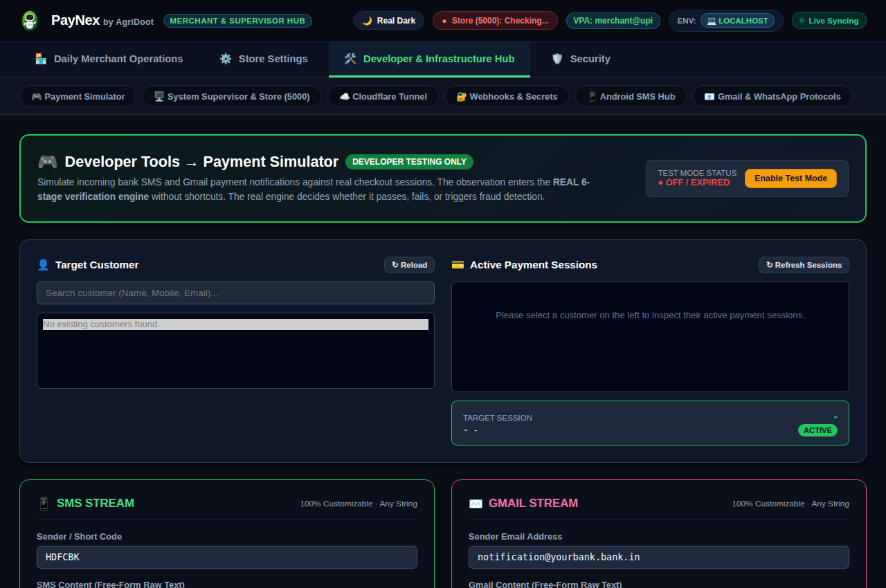Click the phone icon next to SMS STREAM
886x588 pixels.
coord(44,504)
